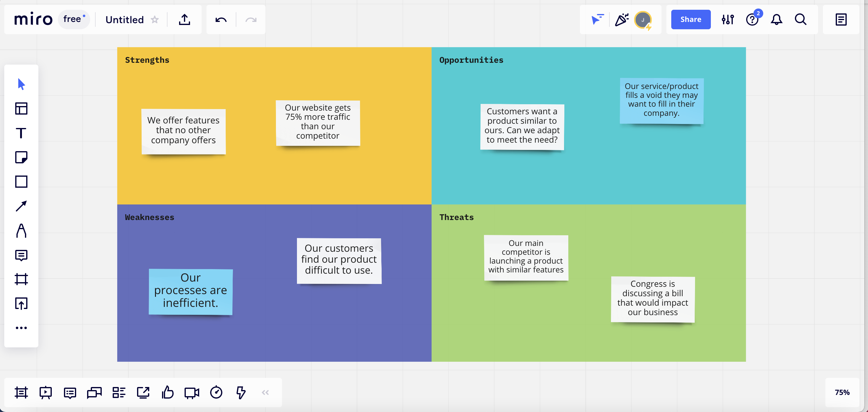Select the frame tool in the sidebar

(21, 279)
